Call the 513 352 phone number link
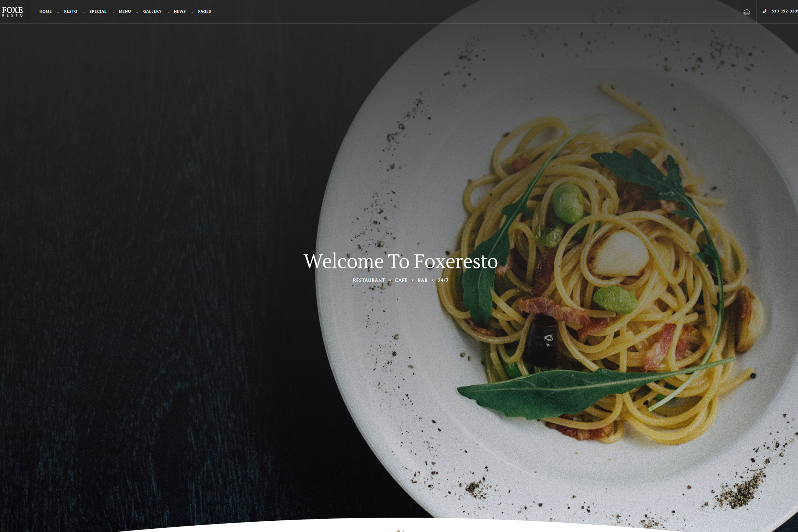Image resolution: width=798 pixels, height=532 pixels. (x=784, y=11)
